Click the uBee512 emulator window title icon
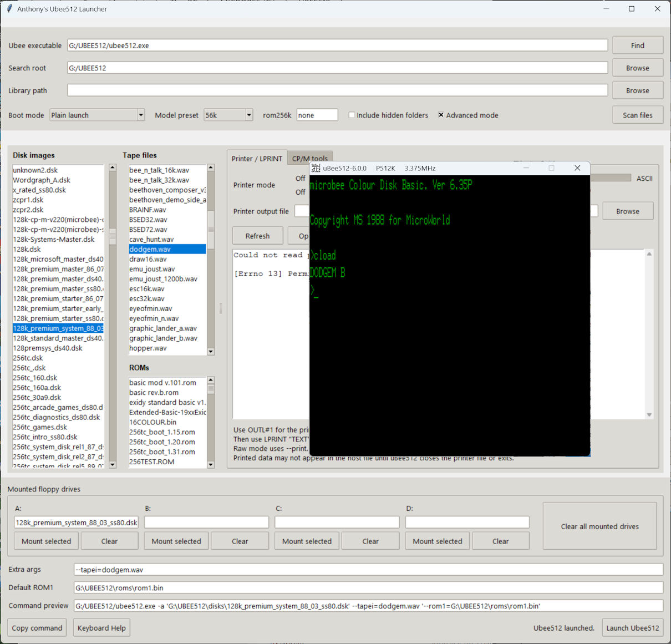Viewport: 671px width, 644px height. (x=316, y=168)
